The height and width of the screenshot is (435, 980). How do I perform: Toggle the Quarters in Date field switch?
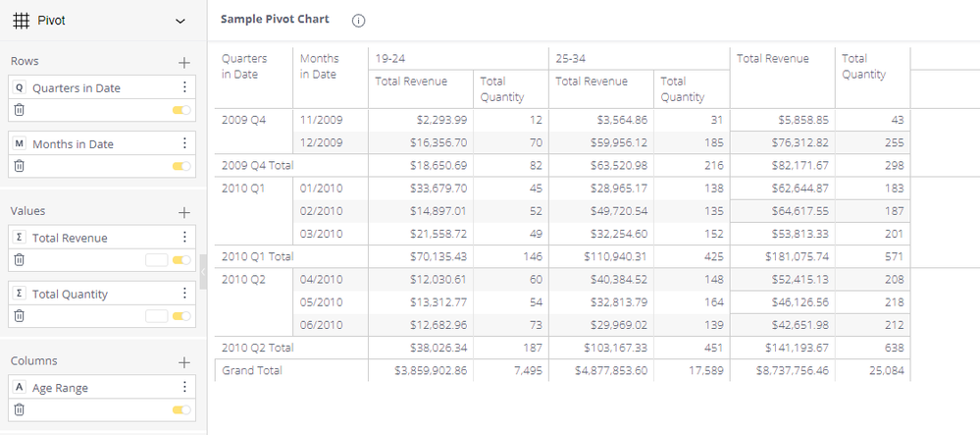click(x=181, y=111)
